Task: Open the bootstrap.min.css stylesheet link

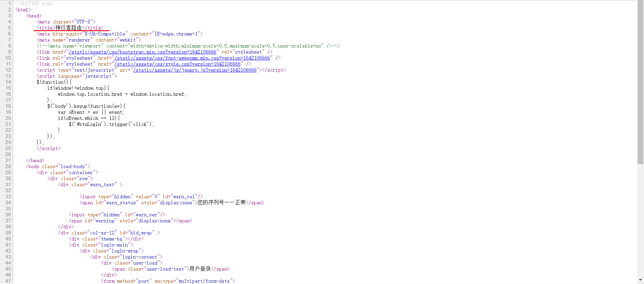Action: pyautogui.click(x=143, y=52)
